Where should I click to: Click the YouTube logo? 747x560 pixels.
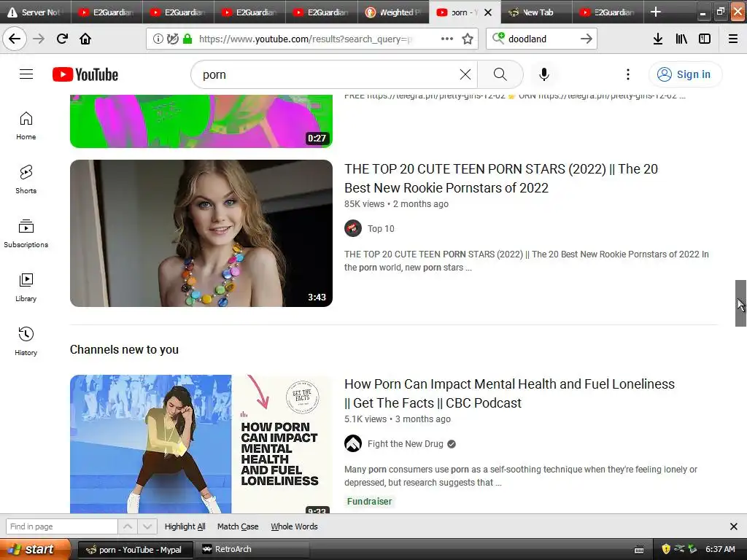[x=85, y=74]
